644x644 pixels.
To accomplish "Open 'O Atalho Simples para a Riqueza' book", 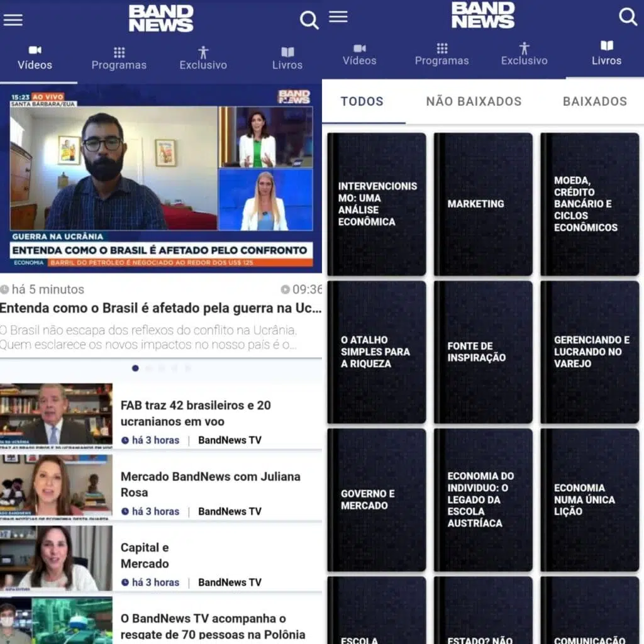I will coord(376,351).
